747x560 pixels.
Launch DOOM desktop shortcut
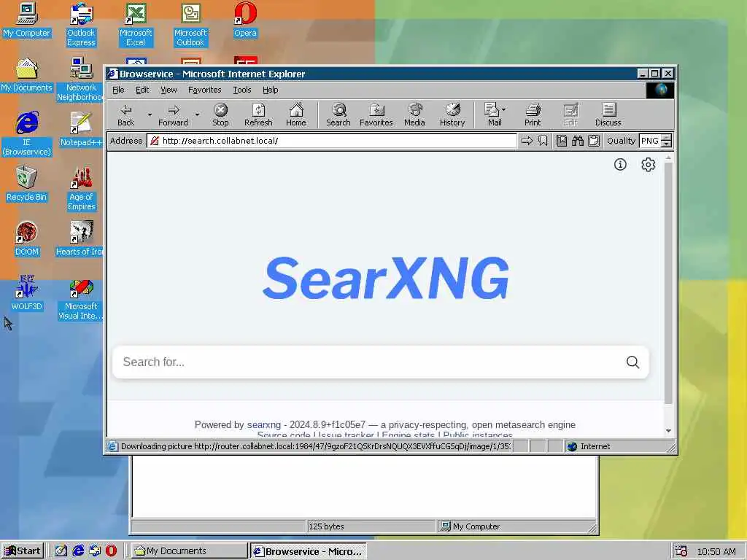(x=27, y=239)
